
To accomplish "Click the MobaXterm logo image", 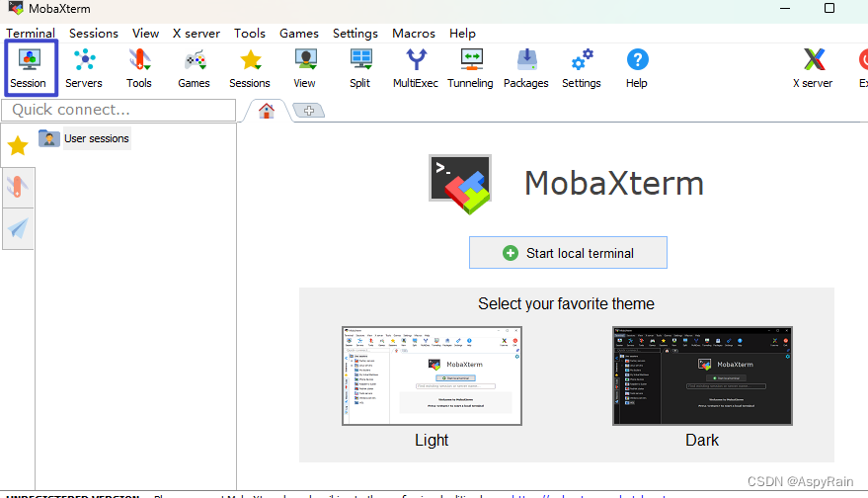I will (460, 184).
